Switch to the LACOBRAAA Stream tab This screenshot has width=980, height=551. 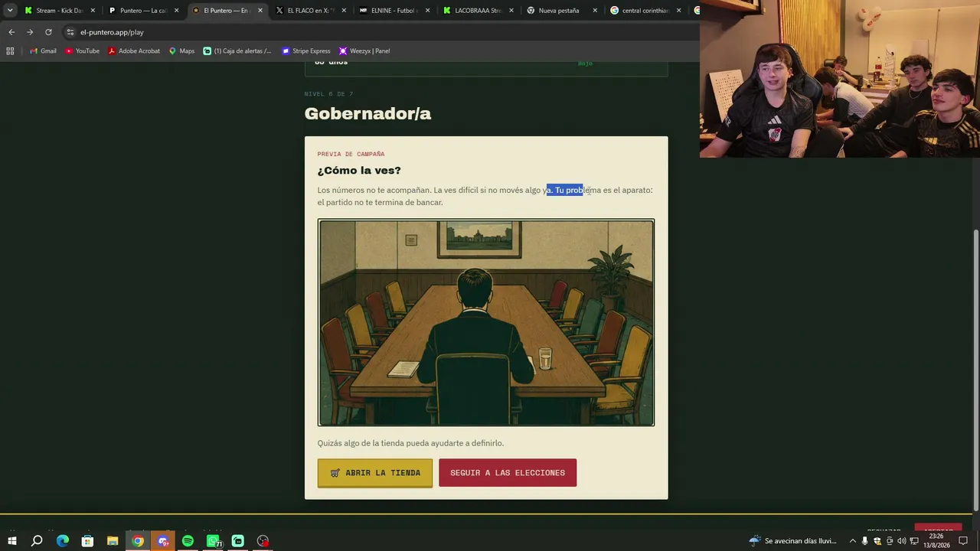(478, 11)
